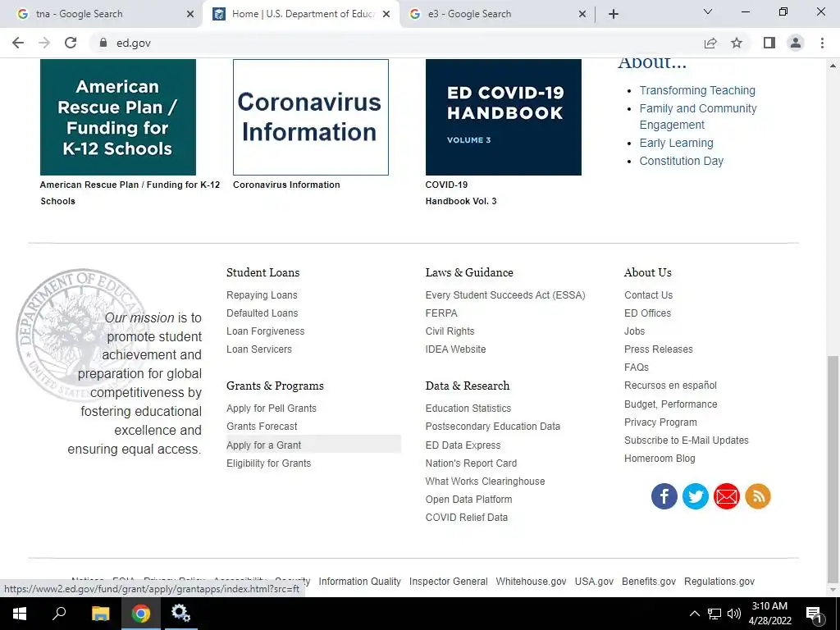Open the FERPA link
840x630 pixels.
pyautogui.click(x=441, y=313)
